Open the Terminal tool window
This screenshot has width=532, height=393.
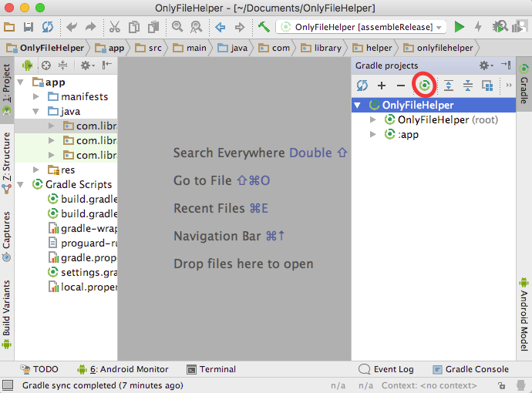[211, 369]
